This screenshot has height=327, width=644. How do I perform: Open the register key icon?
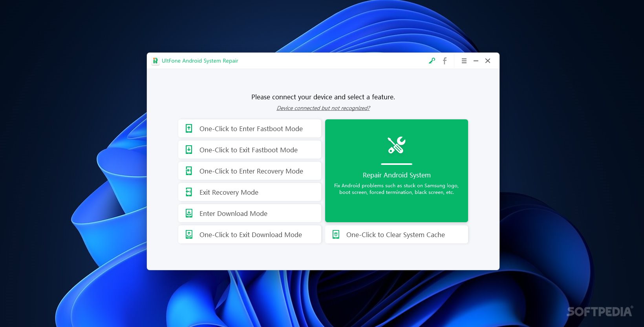432,61
